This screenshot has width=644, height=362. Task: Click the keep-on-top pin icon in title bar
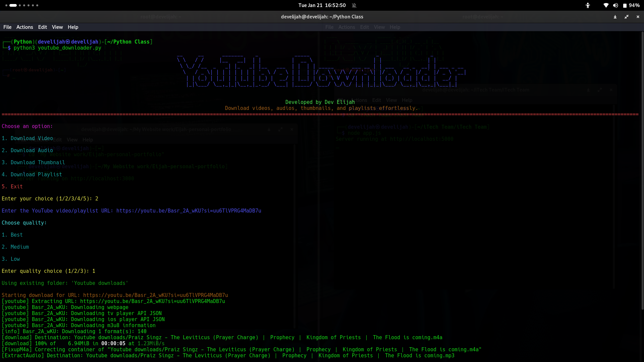point(615,17)
